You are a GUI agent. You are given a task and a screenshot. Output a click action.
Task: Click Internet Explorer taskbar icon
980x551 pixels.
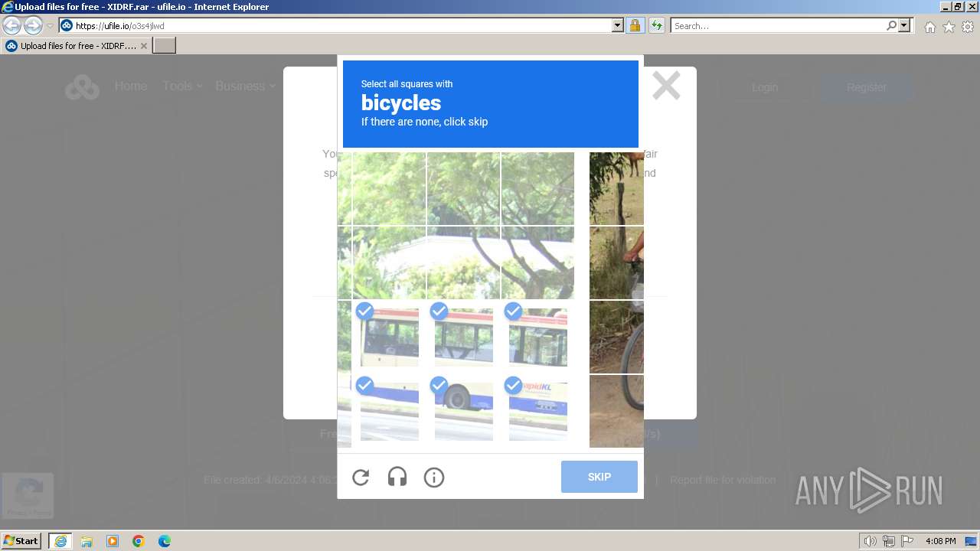tap(60, 541)
